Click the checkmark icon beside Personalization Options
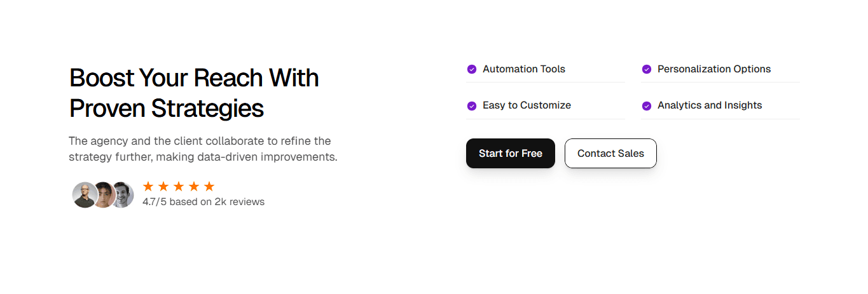Viewport: 868px width, 294px height. pyautogui.click(x=647, y=69)
